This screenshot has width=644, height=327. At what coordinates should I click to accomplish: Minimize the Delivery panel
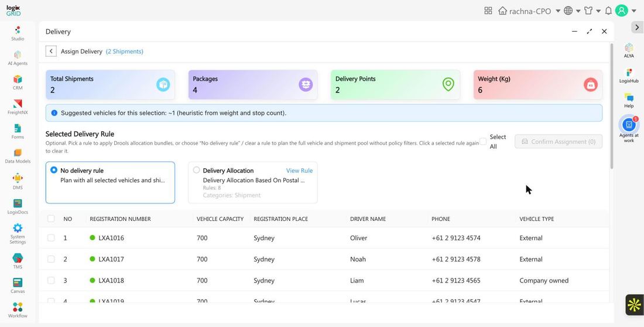pyautogui.click(x=574, y=31)
